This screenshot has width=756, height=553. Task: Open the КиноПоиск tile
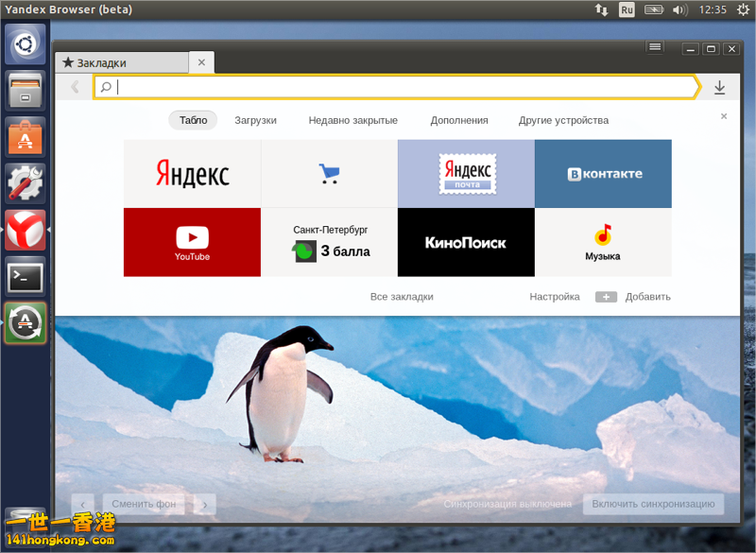[x=465, y=242]
